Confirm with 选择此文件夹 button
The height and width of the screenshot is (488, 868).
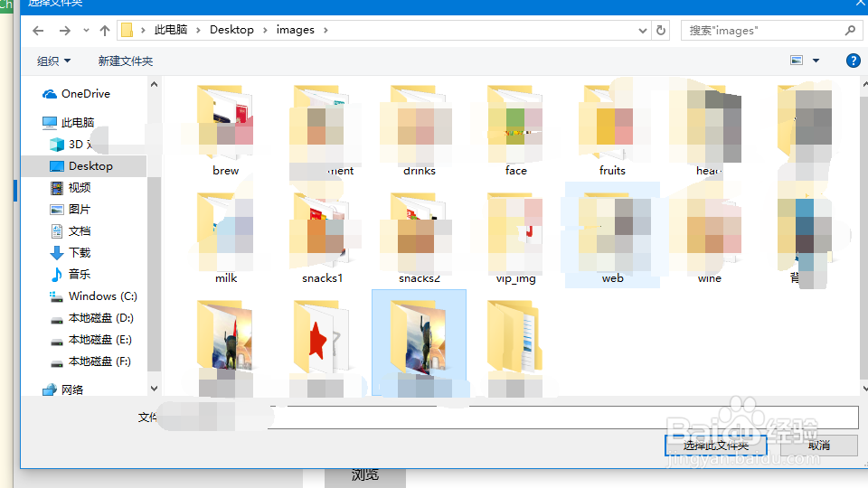click(716, 446)
